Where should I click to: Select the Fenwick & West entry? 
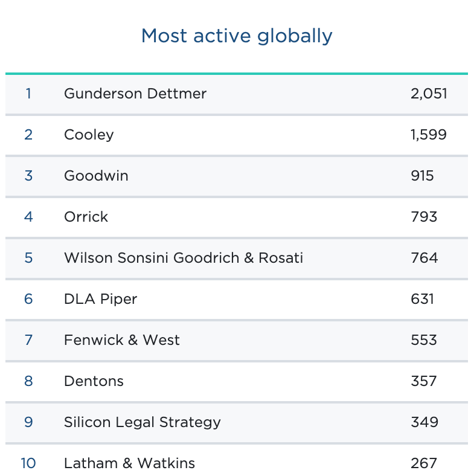tap(122, 340)
